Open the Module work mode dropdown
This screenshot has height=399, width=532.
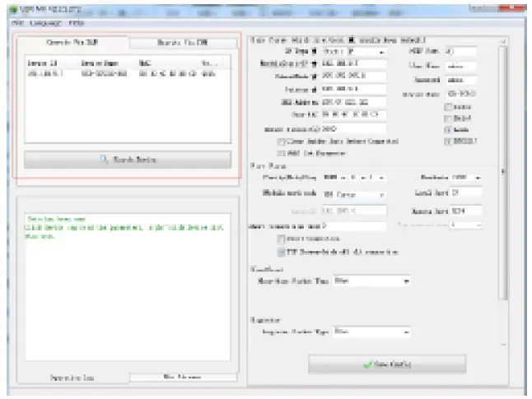(354, 195)
